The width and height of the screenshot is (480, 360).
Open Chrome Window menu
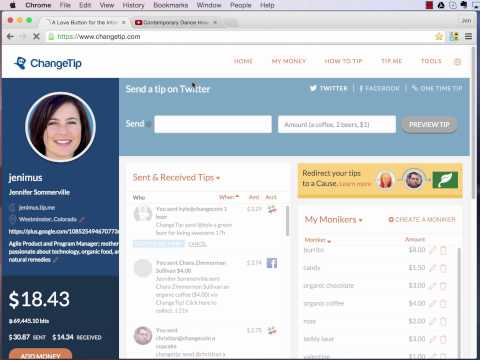click(209, 5)
